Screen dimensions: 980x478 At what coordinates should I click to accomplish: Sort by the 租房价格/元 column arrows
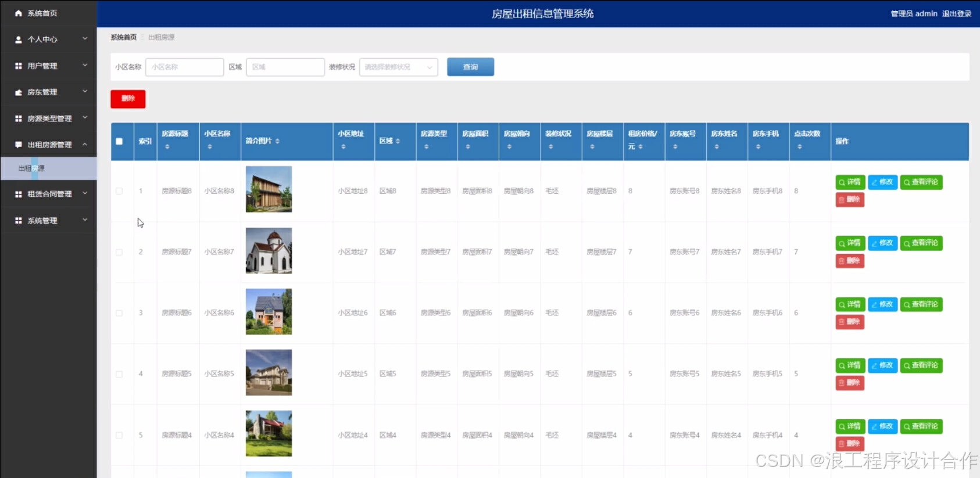pos(641,147)
